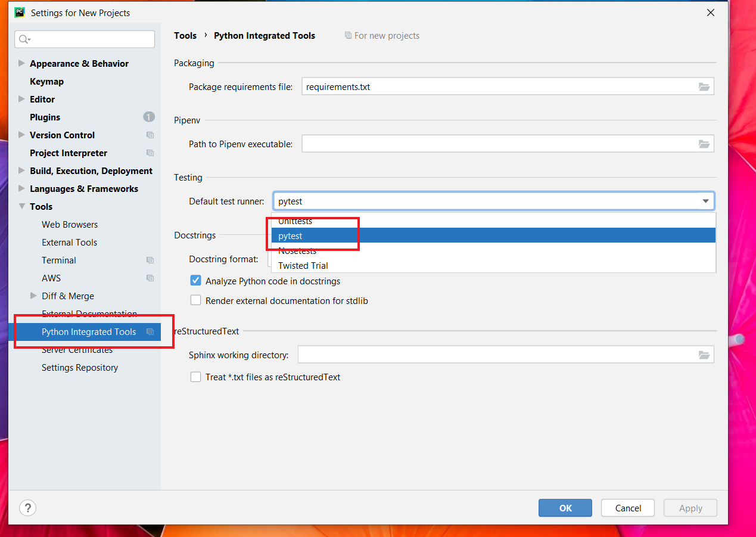756x537 pixels.
Task: Check Treat *.txt files as reStructuredText
Action: tap(195, 377)
